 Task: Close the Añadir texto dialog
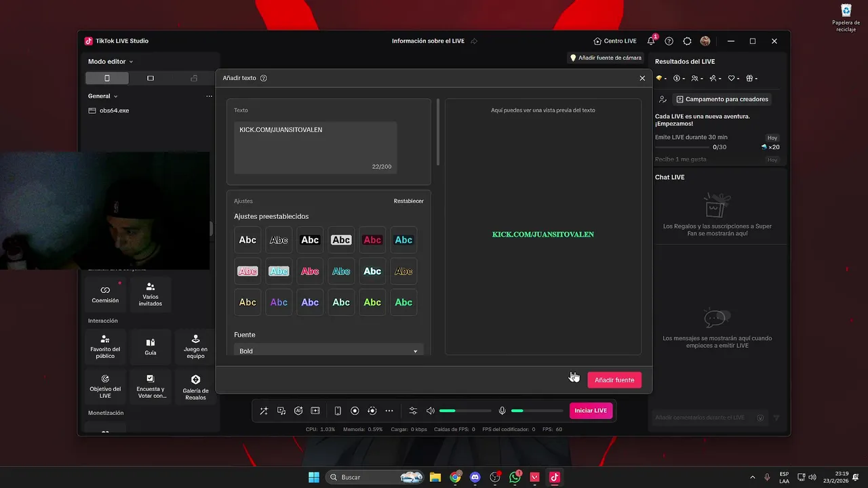click(642, 78)
